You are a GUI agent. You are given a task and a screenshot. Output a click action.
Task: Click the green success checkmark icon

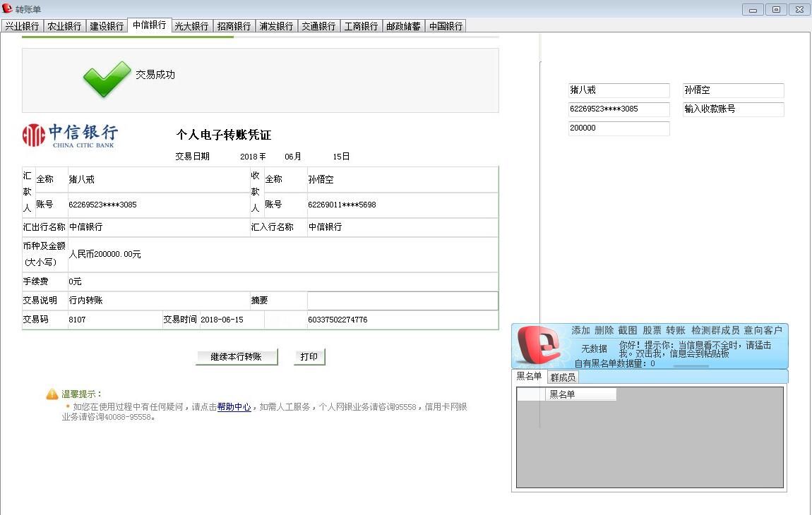[107, 79]
